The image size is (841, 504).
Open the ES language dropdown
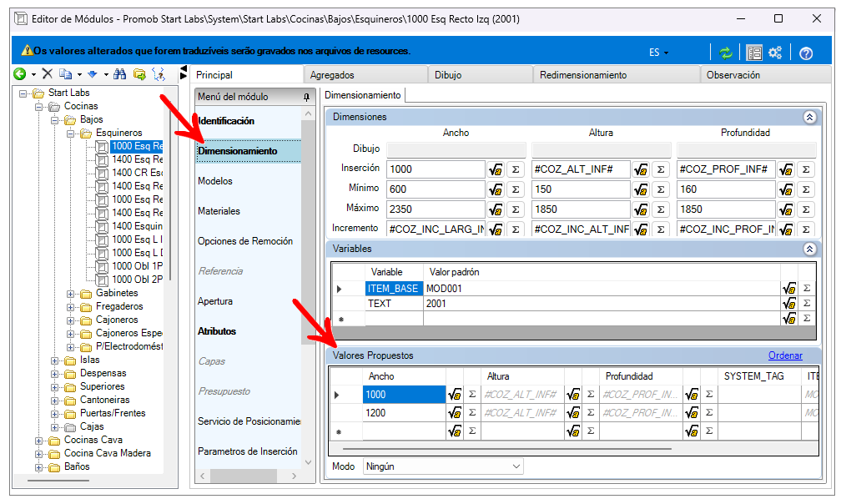[x=658, y=53]
